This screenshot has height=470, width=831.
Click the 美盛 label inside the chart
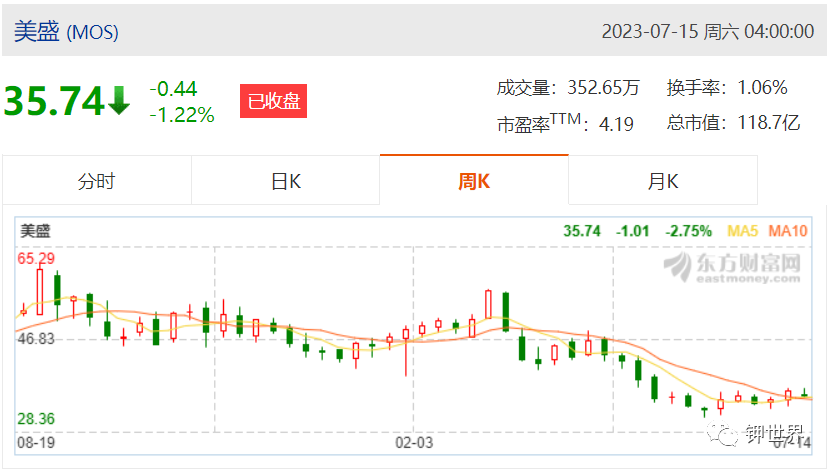click(x=35, y=231)
